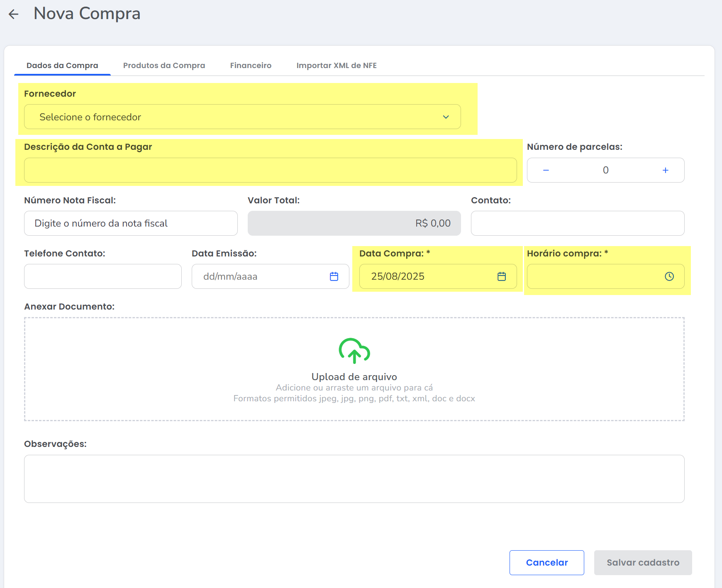The width and height of the screenshot is (722, 588).
Task: Switch to Produtos da Compra tab
Action: coord(164,66)
